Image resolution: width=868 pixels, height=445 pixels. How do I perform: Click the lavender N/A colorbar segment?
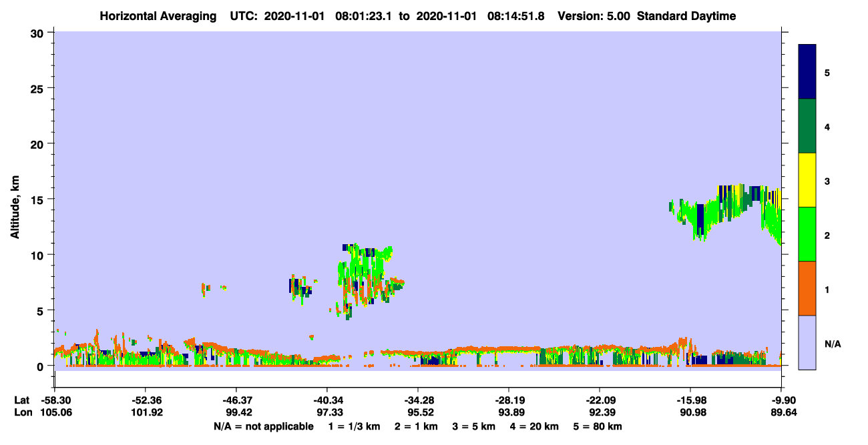tap(807, 342)
